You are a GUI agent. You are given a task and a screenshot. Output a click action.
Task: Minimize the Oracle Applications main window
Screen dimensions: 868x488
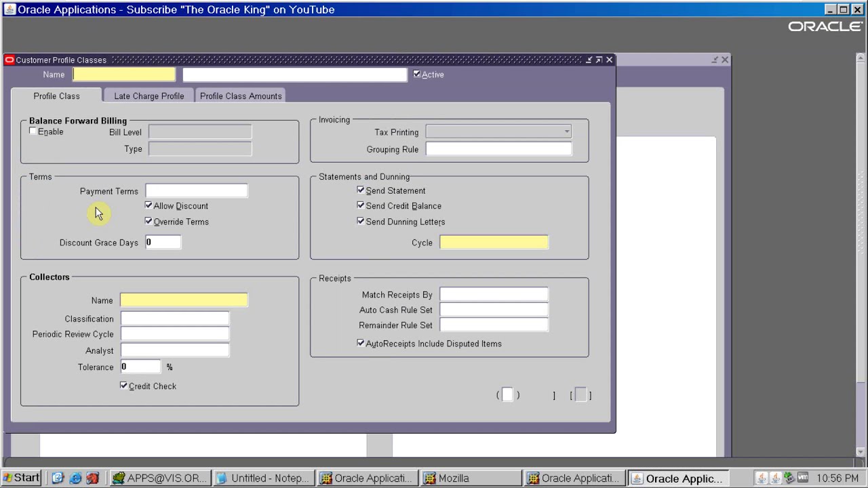pyautogui.click(x=831, y=9)
